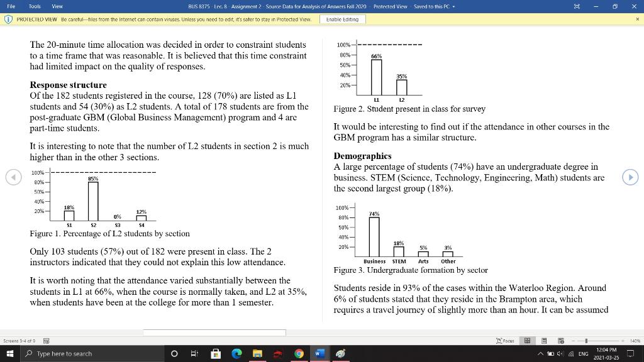This screenshot has height=362, width=644.
Task: Toggle Task View on the taskbar
Action: pos(194,353)
